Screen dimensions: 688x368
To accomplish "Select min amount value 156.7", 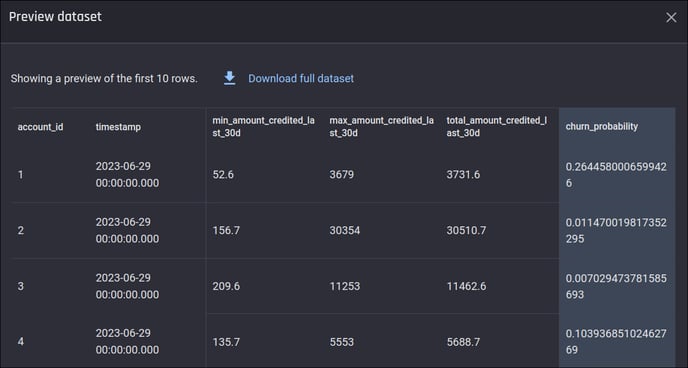I will point(226,230).
